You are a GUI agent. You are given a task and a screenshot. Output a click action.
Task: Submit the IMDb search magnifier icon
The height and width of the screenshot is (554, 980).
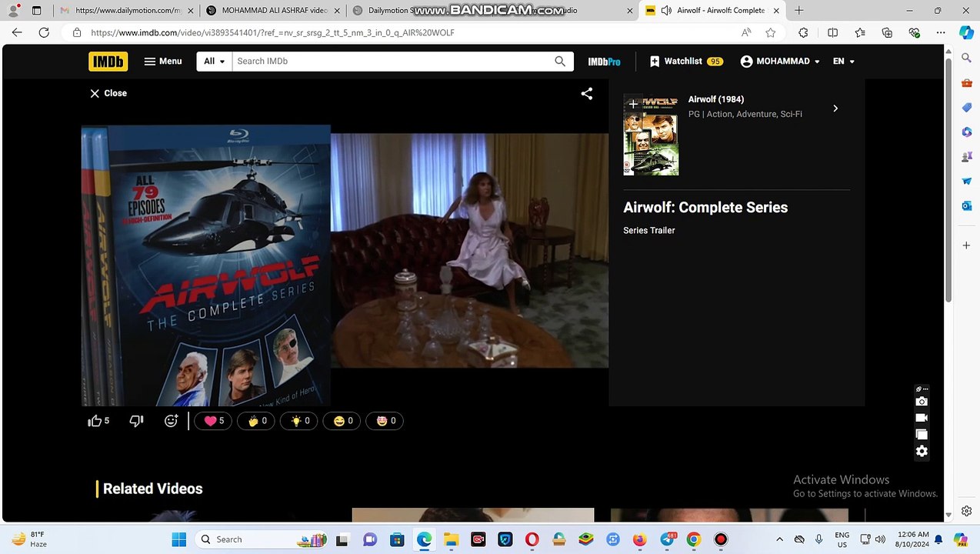(x=560, y=62)
